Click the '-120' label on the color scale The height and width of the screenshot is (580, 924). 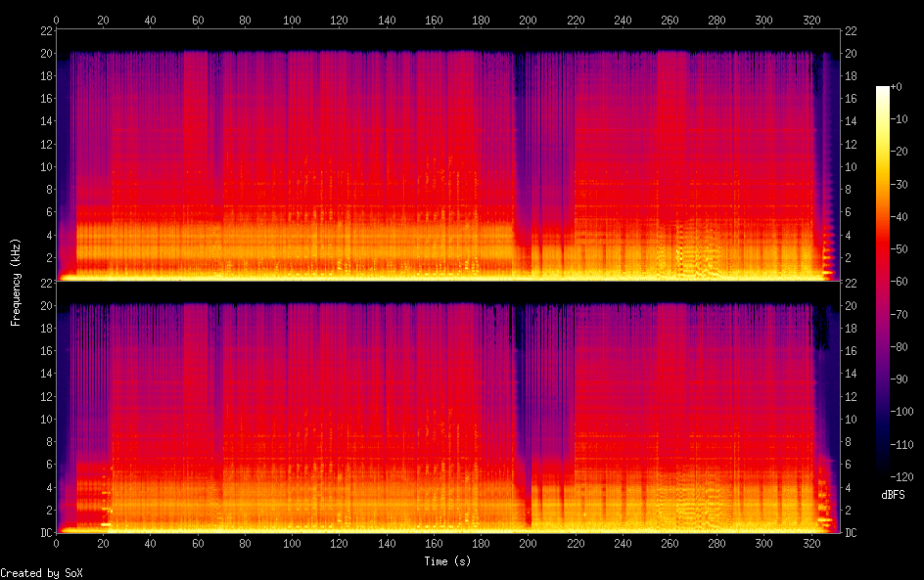[x=901, y=477]
